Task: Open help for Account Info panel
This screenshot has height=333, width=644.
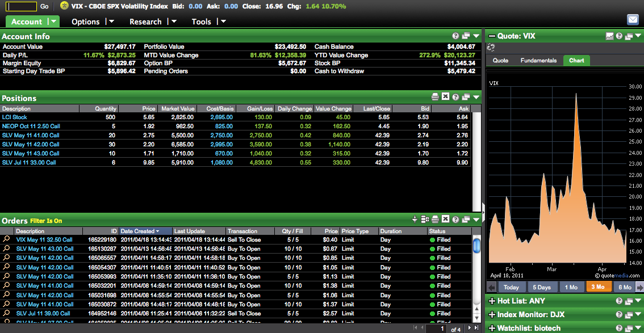Action: point(455,36)
